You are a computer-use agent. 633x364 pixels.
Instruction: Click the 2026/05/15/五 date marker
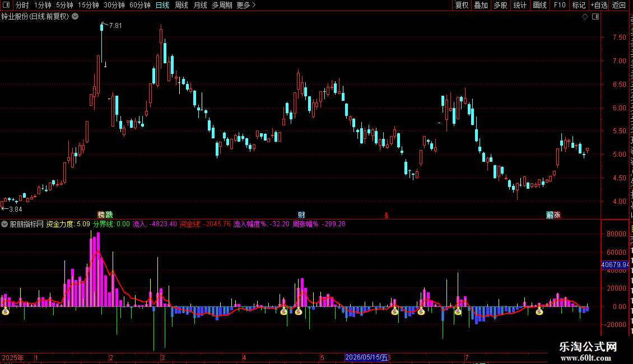pos(366,357)
